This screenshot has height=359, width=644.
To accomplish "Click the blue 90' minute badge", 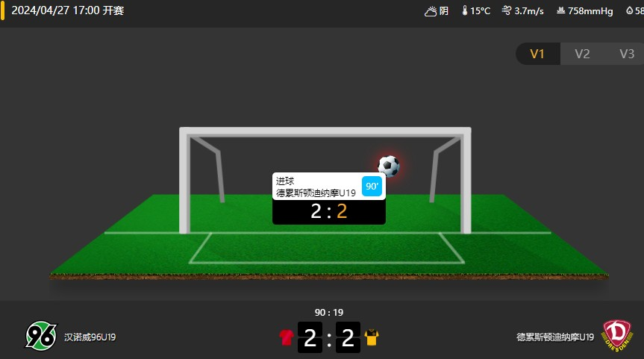I will coord(372,186).
